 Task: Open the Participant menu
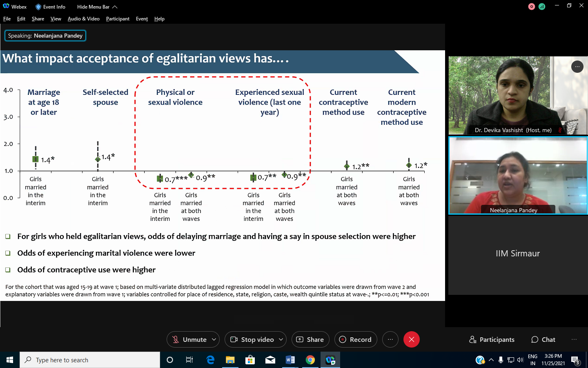(118, 19)
